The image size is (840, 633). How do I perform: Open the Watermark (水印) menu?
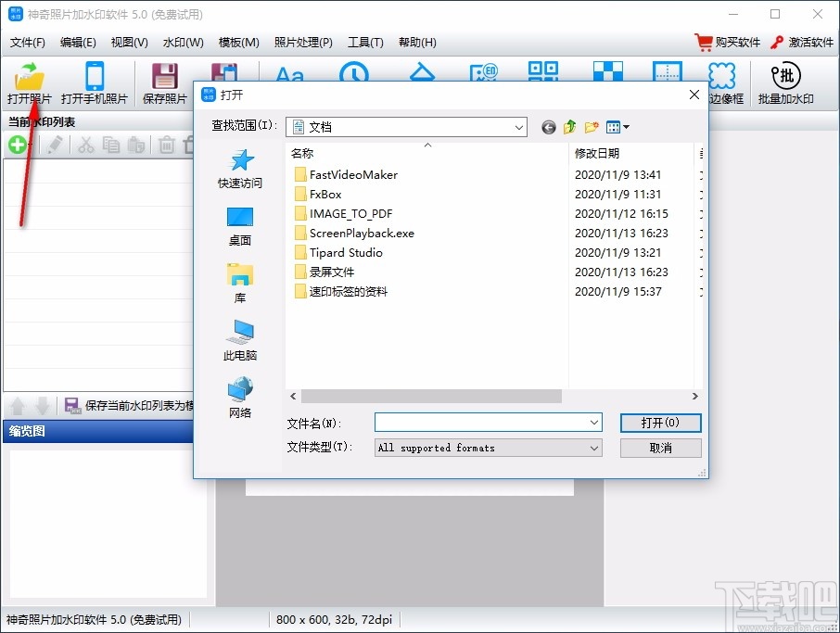click(x=184, y=43)
